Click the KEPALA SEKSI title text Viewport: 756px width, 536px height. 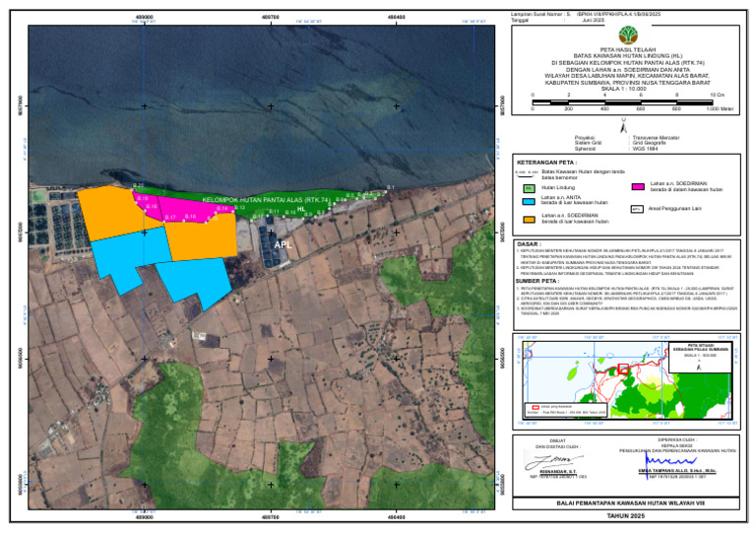(x=677, y=445)
